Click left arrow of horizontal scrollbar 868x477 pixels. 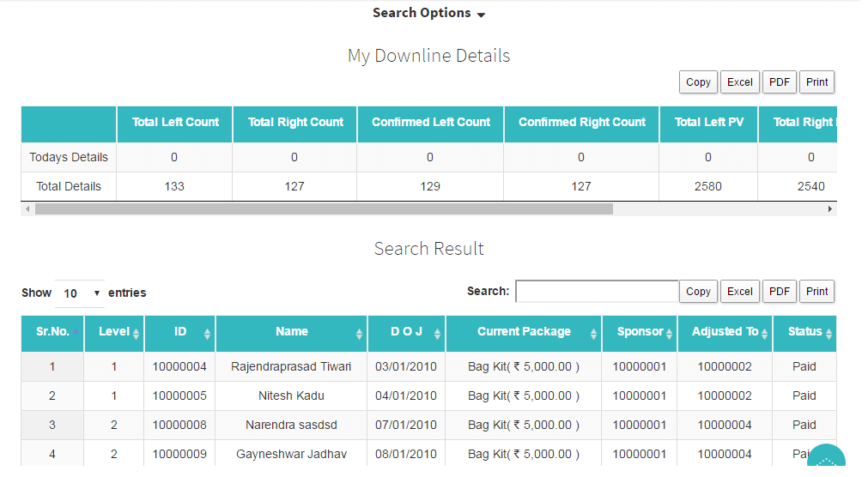coord(27,208)
